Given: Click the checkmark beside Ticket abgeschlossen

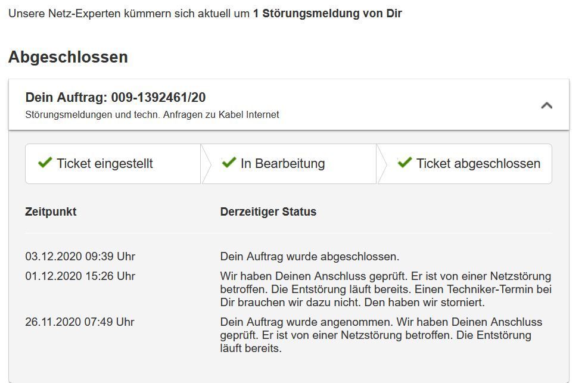Looking at the screenshot, I should [x=405, y=163].
